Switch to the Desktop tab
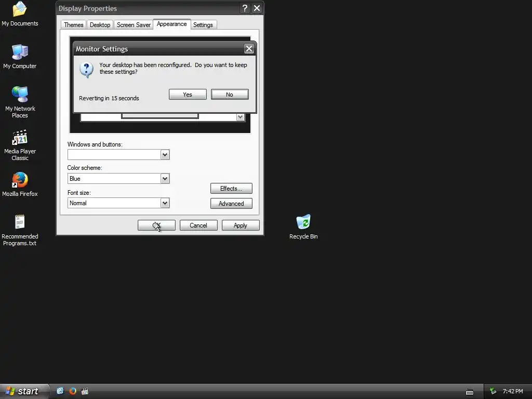This screenshot has width=532, height=399. (x=100, y=25)
